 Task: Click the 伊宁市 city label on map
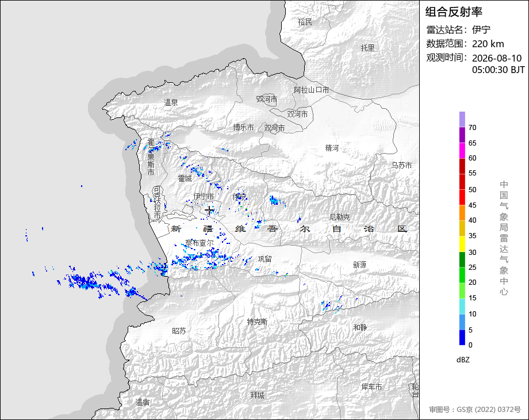pos(204,196)
